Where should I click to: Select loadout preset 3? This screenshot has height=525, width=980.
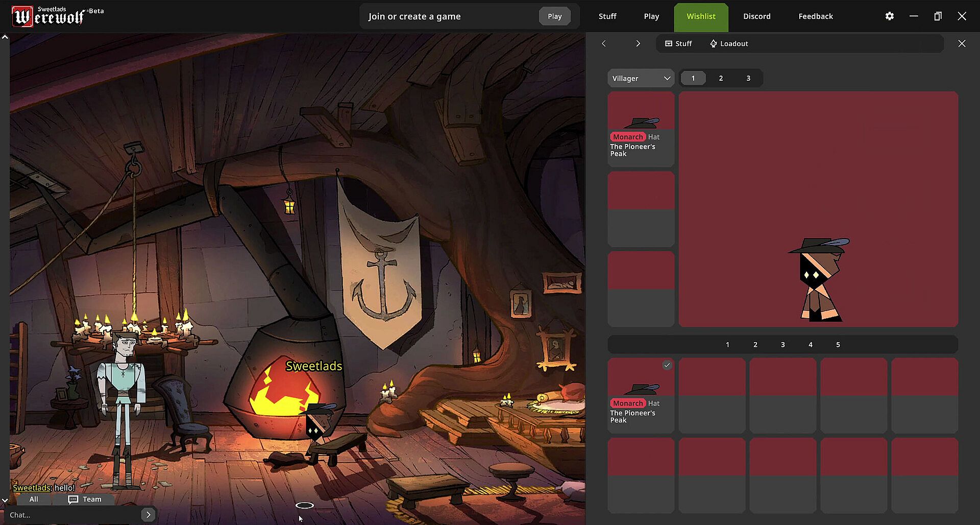tap(748, 78)
